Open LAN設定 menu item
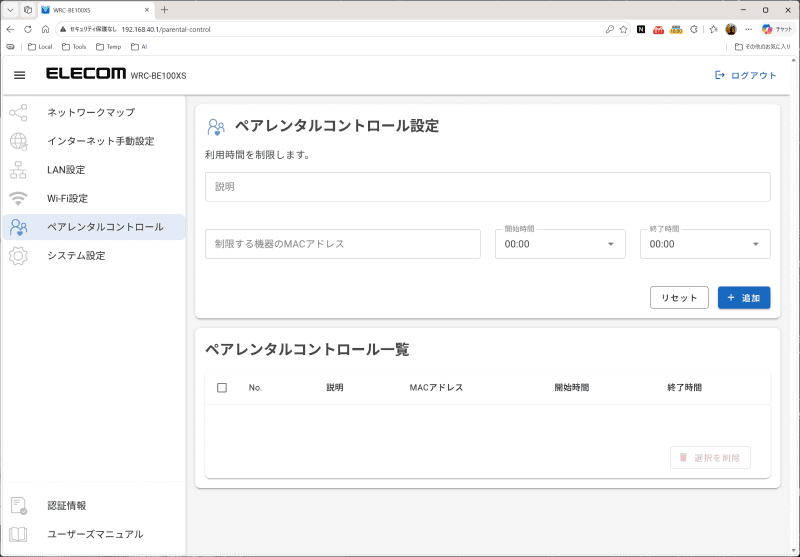Screen dimensions: 800x557 pos(94,170)
